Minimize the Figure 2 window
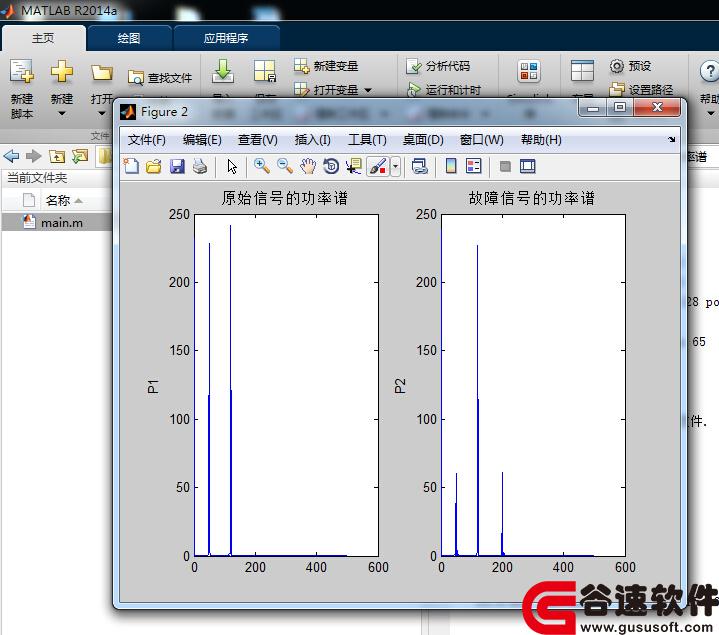This screenshot has height=635, width=719. coord(593,108)
